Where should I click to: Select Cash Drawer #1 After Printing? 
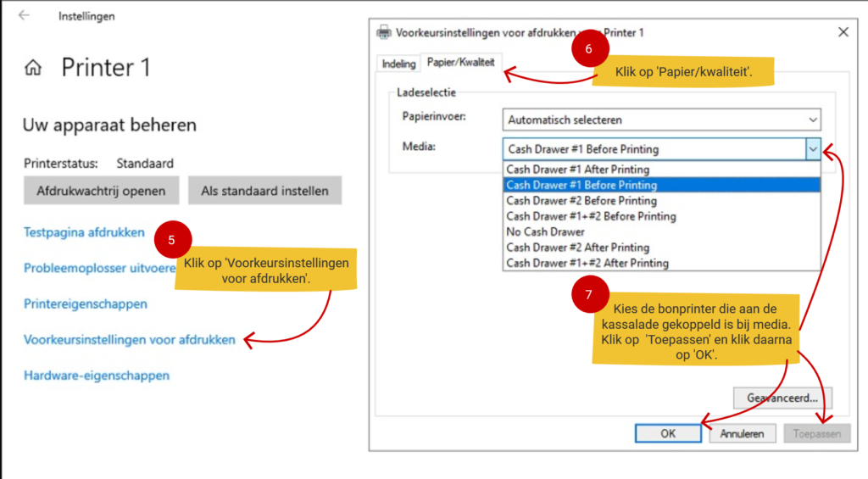pyautogui.click(x=577, y=170)
